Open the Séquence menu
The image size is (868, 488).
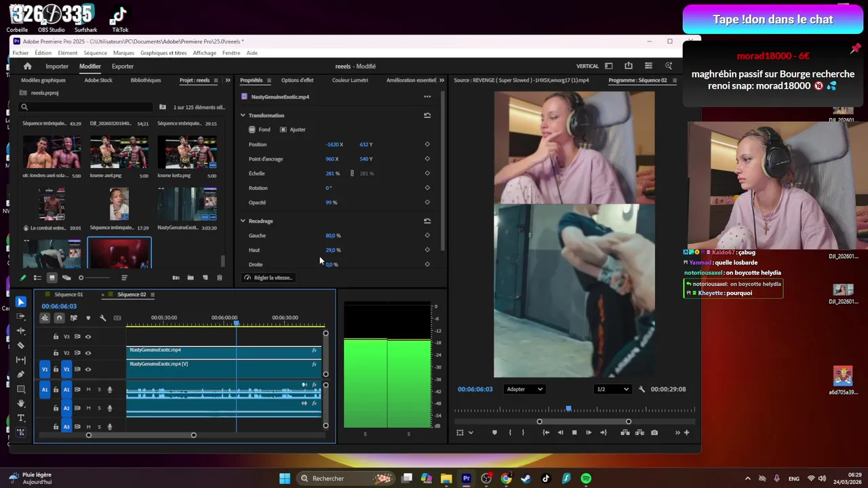(x=95, y=53)
